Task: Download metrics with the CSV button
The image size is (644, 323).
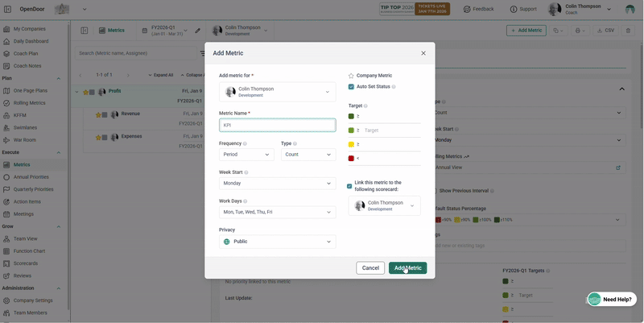Action: (605, 31)
